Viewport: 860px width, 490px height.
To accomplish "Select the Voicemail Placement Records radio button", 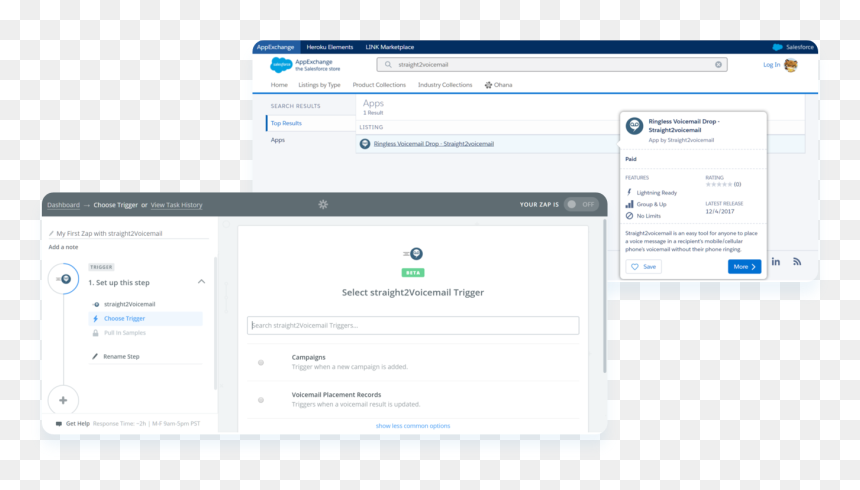I will pos(261,400).
